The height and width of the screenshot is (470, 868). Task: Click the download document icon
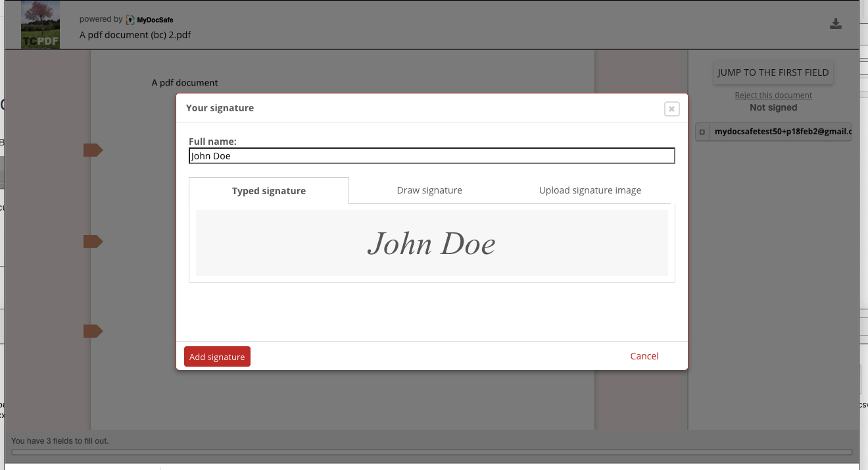coord(836,24)
